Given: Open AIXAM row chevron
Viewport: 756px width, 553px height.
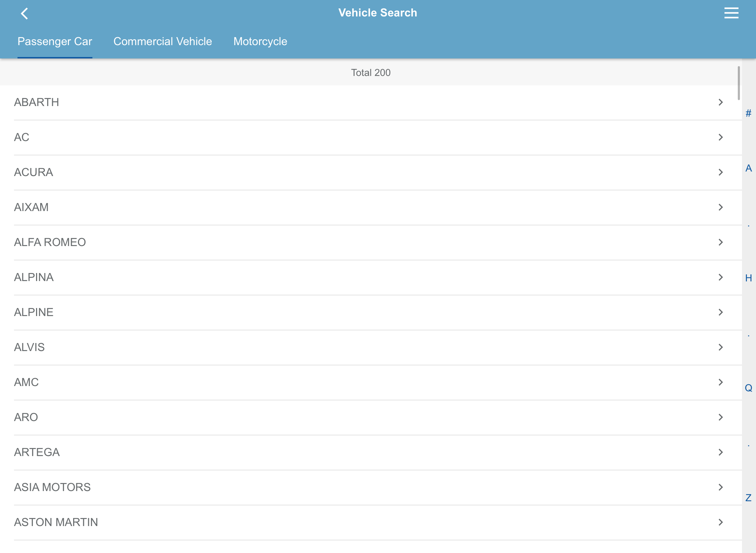Looking at the screenshot, I should pyautogui.click(x=720, y=207).
